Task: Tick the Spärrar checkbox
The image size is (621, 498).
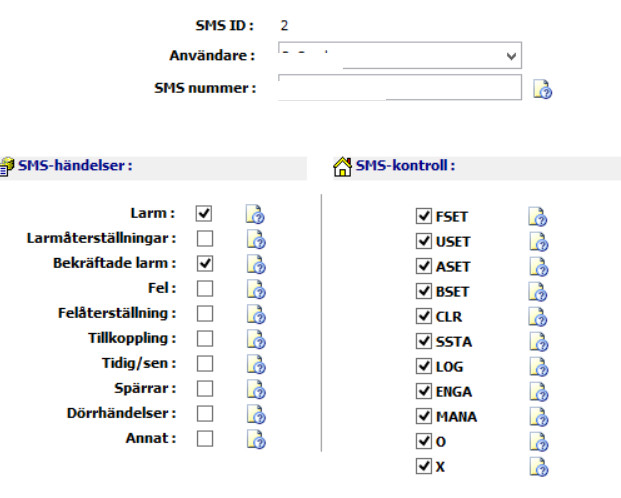Action: tap(205, 388)
